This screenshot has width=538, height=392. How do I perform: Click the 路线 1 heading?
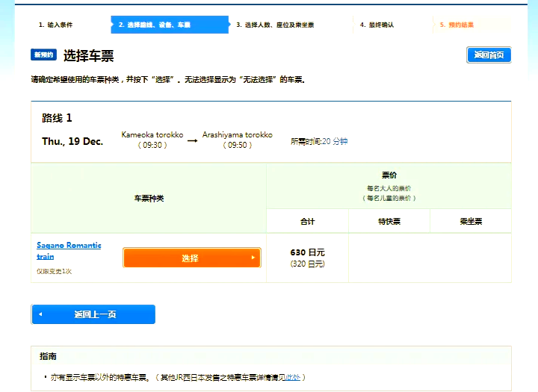[57, 118]
